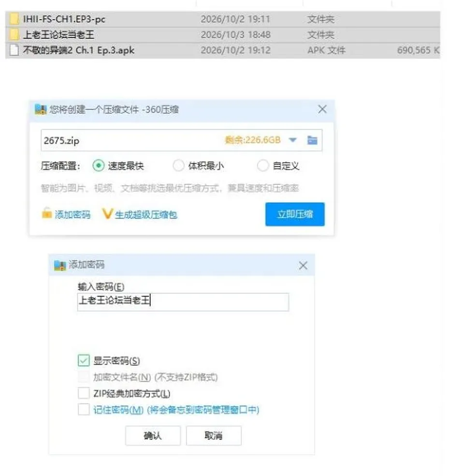Select the 自定义 compression option

[262, 166]
